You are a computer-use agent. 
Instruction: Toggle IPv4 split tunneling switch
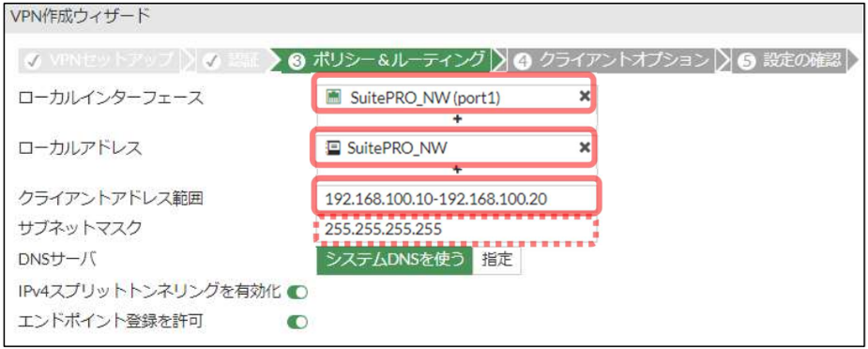297,293
